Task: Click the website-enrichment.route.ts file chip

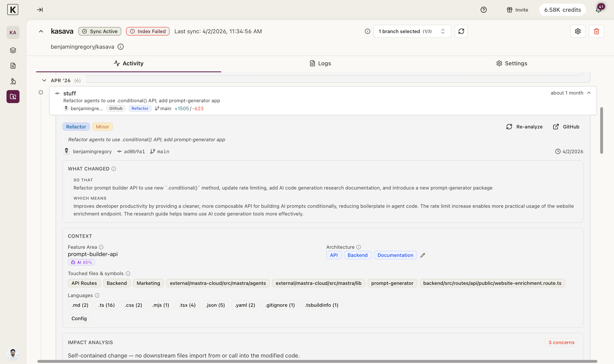Action: pos(492,283)
